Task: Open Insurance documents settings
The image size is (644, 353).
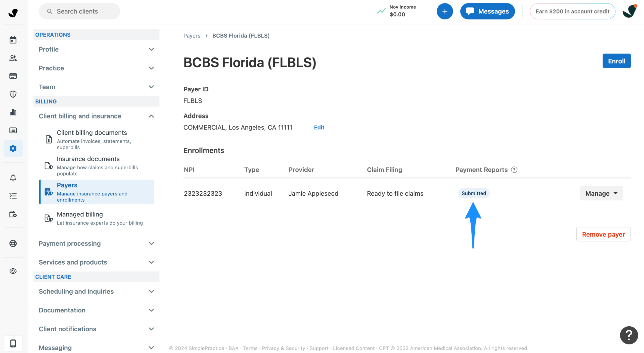Action: (x=96, y=166)
